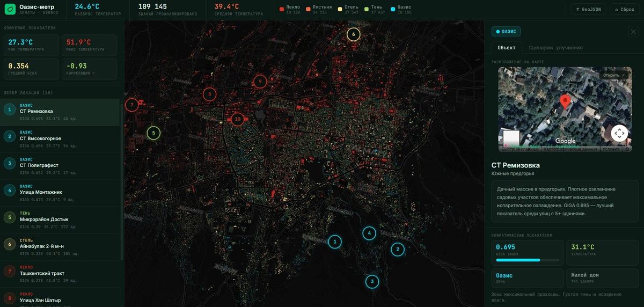Select Ташкентский тракт in locations list
This screenshot has height=307, width=644.
[60, 274]
